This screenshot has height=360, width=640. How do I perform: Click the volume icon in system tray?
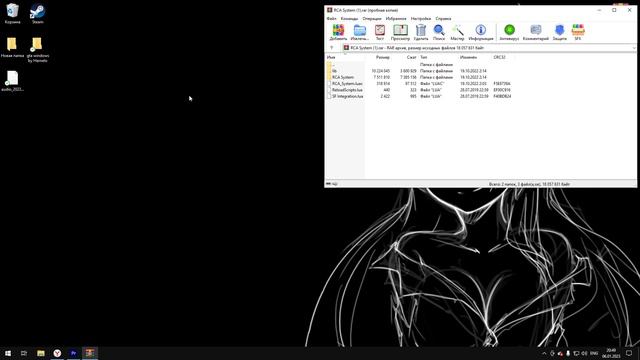[584, 353]
